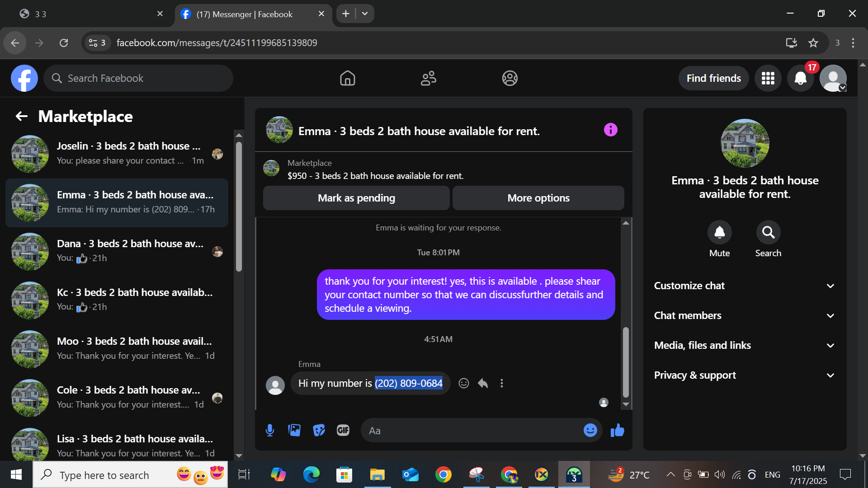This screenshot has width=868, height=488.
Task: Reload the Facebook page
Action: coord(64,43)
